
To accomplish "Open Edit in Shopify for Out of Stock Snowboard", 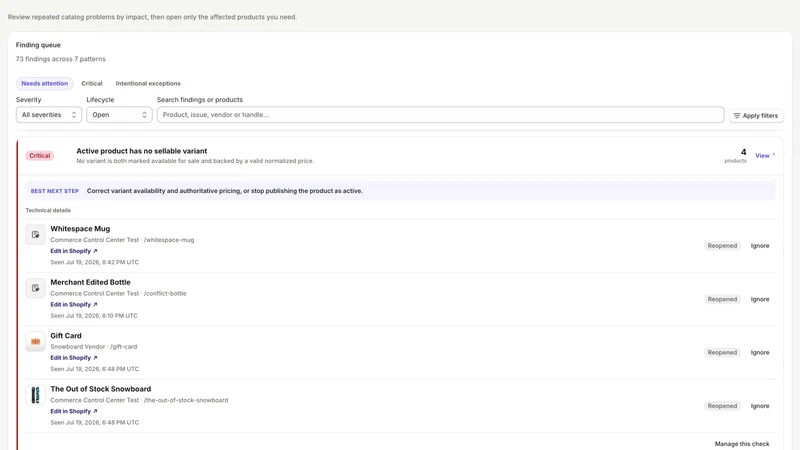I will 73,411.
